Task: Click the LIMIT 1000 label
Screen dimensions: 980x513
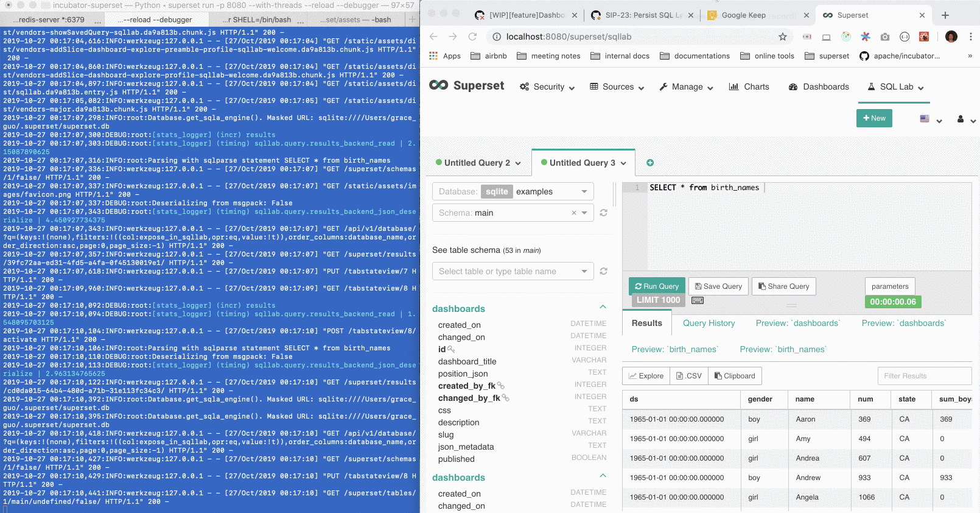Action: pos(658,300)
